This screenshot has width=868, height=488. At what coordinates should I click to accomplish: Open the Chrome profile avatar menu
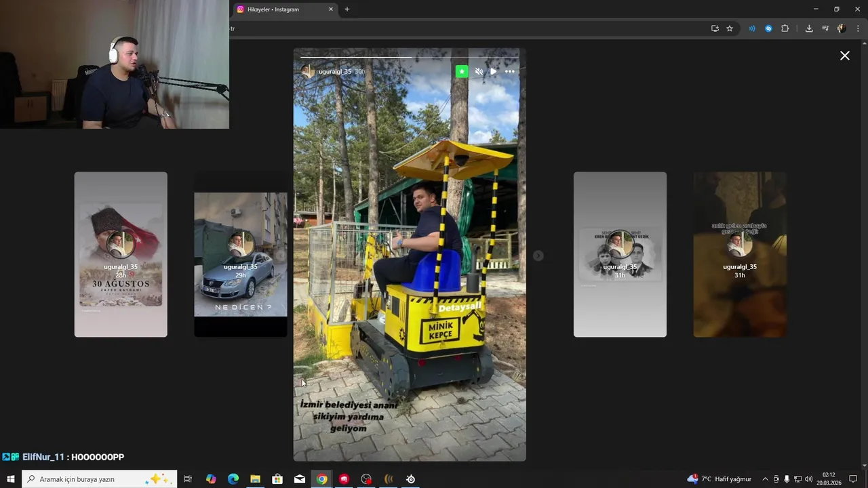[842, 28]
